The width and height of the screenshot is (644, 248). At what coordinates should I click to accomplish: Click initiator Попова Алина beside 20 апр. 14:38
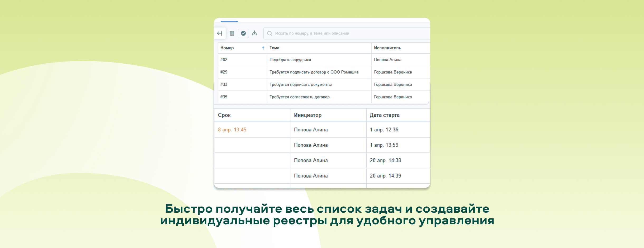click(311, 160)
